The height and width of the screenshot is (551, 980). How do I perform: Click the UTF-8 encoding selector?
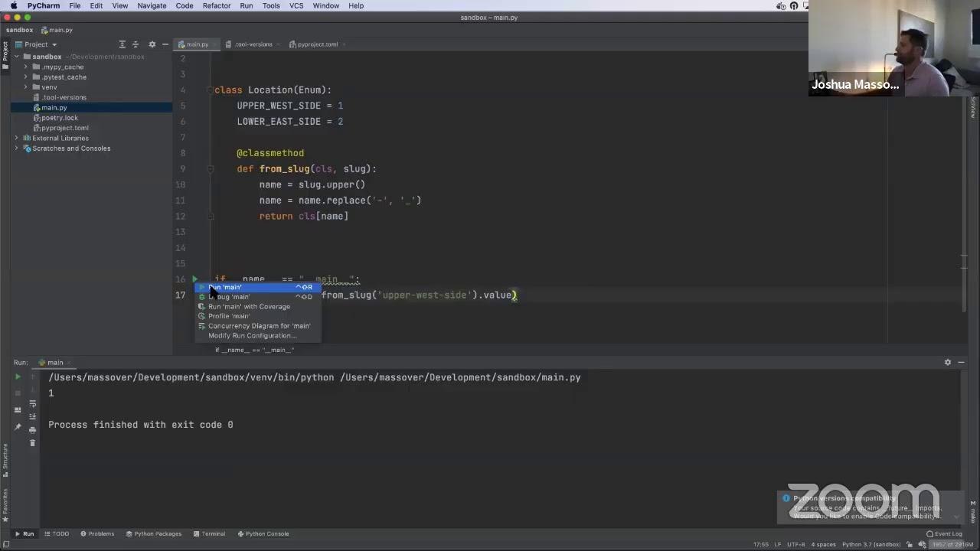[x=796, y=545]
